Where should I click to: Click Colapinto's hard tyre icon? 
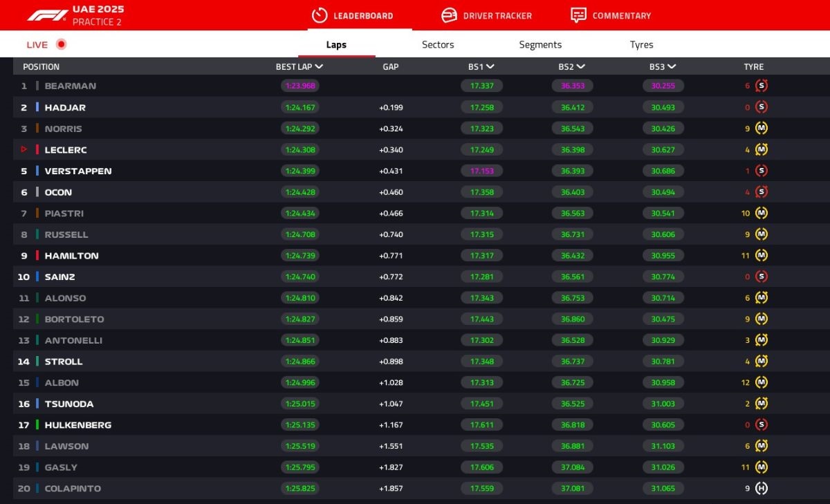(762, 488)
